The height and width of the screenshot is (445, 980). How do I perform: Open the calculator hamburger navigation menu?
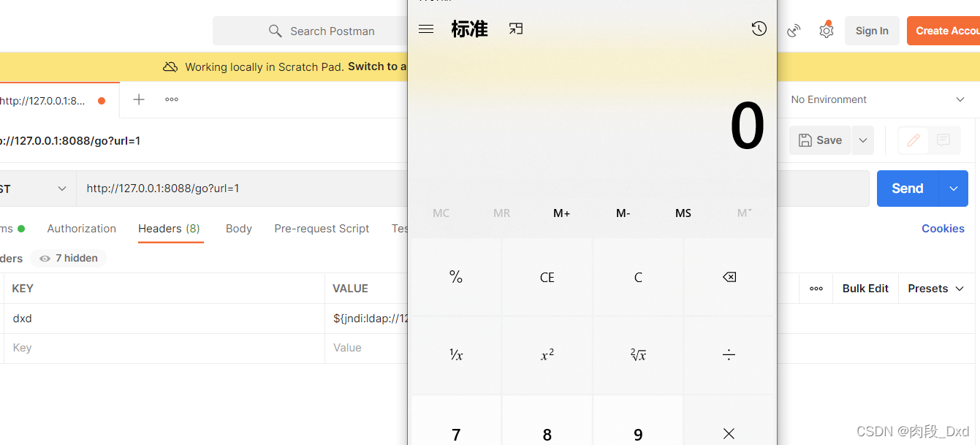click(426, 29)
